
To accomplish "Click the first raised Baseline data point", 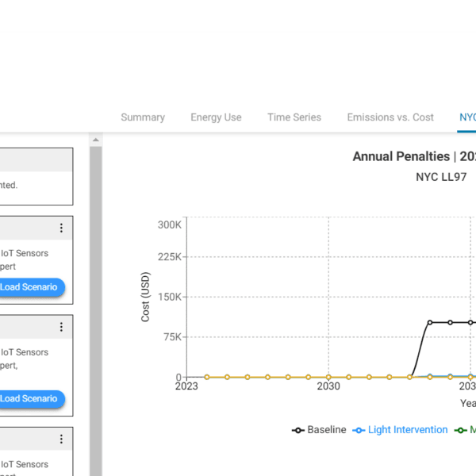I will (430, 322).
